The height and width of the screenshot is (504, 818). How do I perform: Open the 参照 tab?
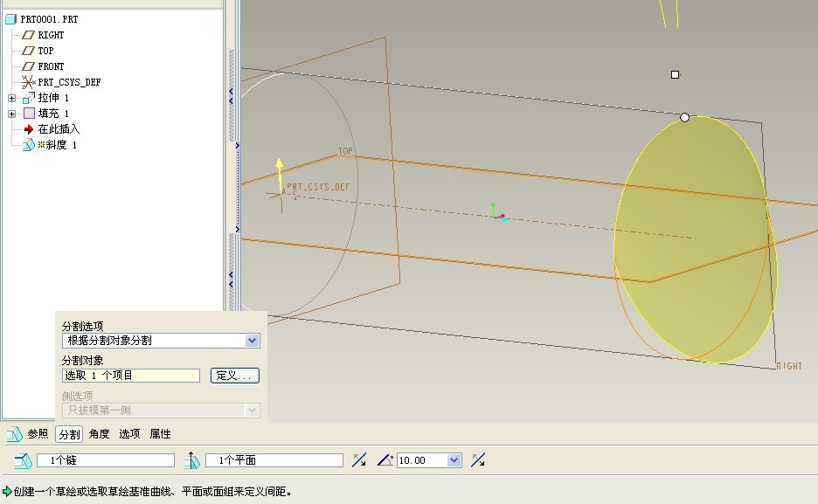(38, 433)
